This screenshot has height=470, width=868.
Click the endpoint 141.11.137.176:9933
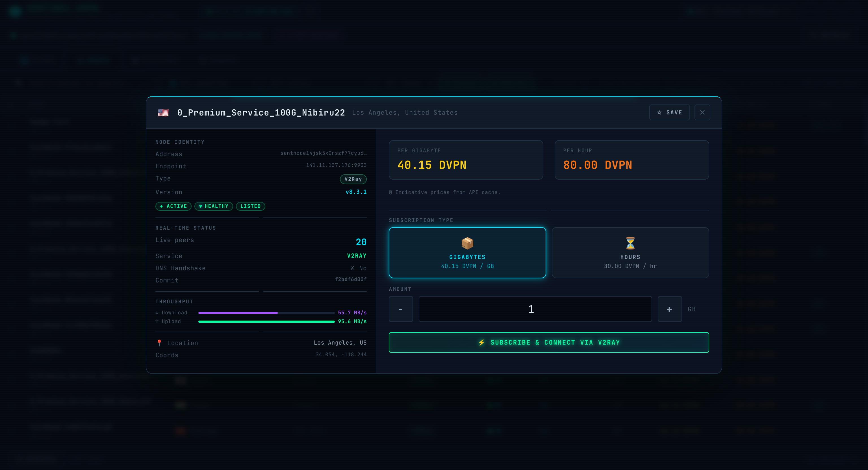coord(336,166)
